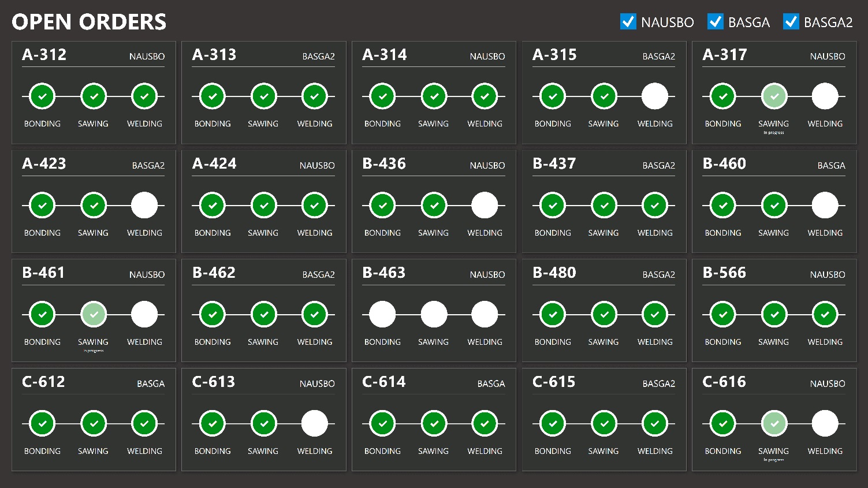Disable the BASGA2 filter checkbox
The width and height of the screenshot is (868, 488).
click(791, 22)
